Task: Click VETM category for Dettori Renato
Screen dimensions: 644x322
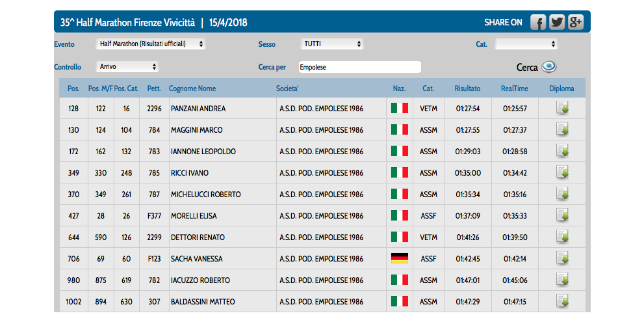Action: [x=428, y=237]
